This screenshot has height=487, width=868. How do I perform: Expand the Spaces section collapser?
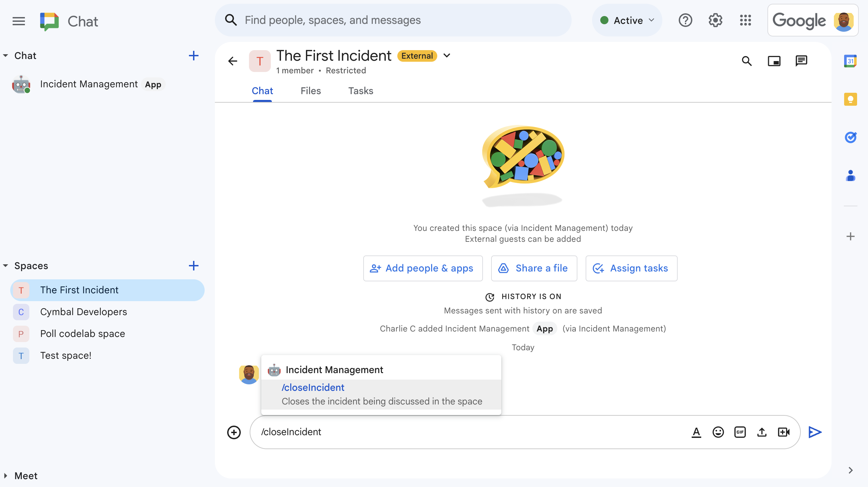coord(5,265)
